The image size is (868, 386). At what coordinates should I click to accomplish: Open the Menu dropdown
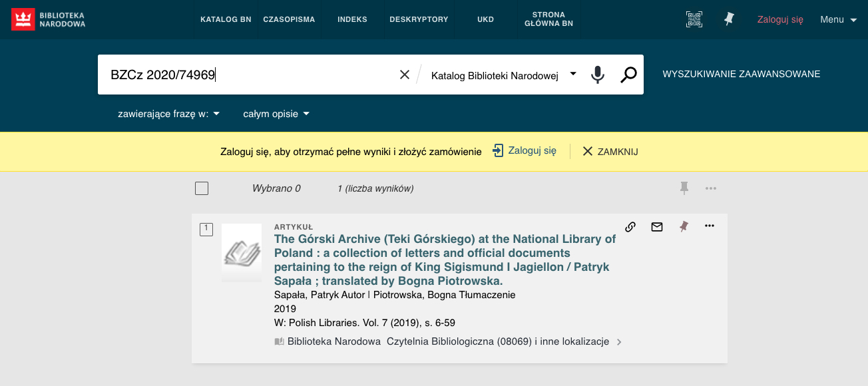pos(838,19)
